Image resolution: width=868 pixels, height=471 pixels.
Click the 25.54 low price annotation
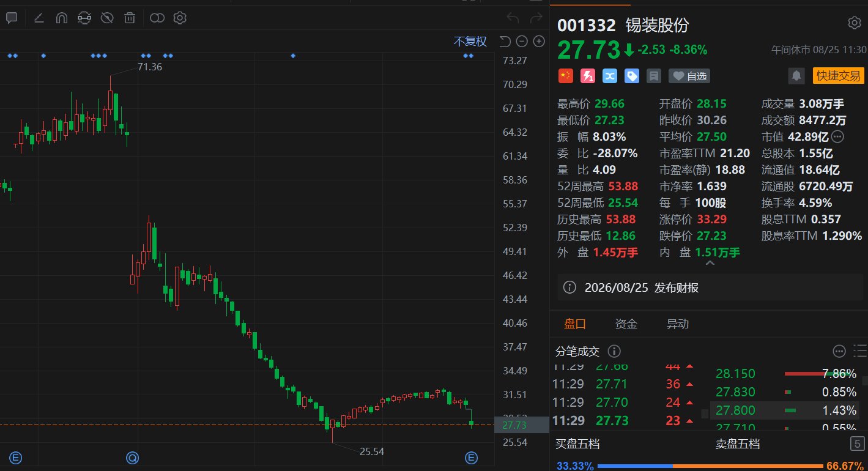pyautogui.click(x=372, y=451)
